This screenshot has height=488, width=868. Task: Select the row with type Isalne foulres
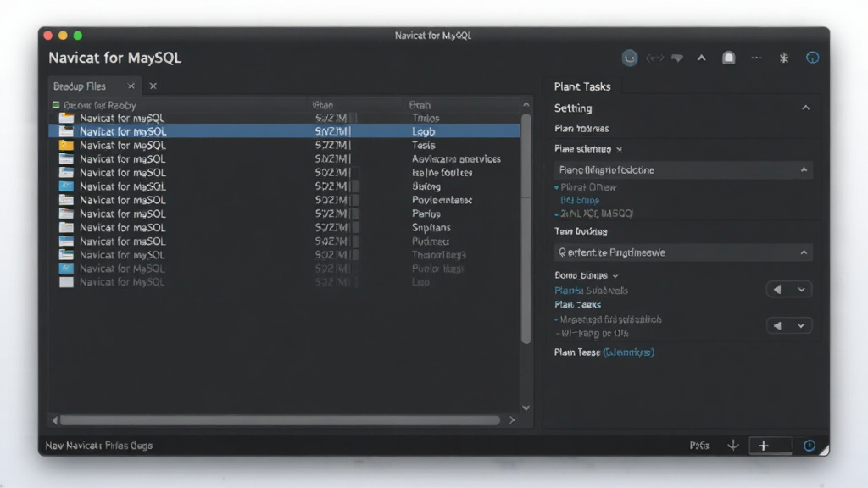(x=284, y=173)
